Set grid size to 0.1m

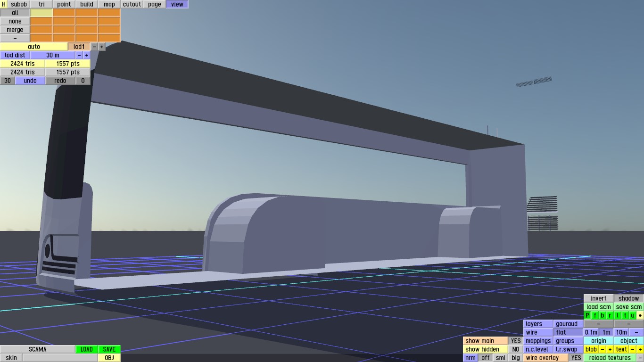pyautogui.click(x=591, y=332)
